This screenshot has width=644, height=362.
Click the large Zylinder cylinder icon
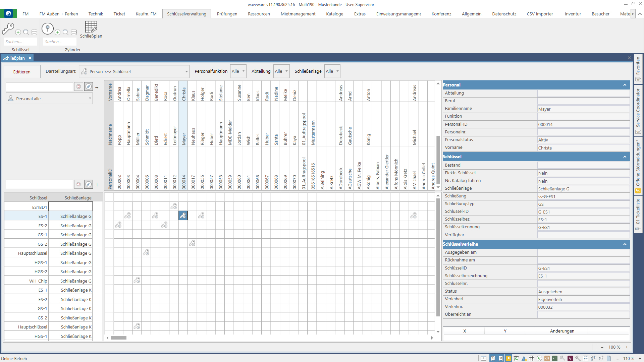click(x=48, y=29)
